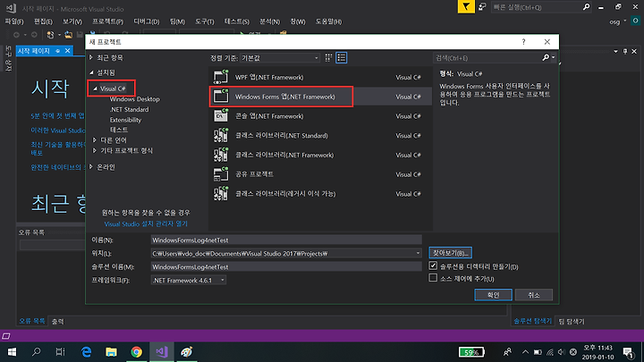
Task: Switch the template list to small icons view
Action: [x=328, y=58]
